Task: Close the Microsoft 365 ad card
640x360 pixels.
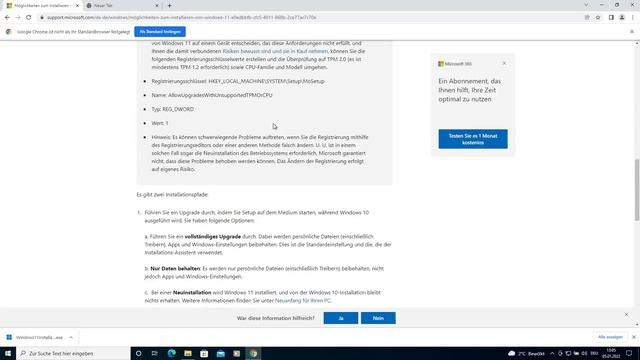Action: tap(504, 63)
